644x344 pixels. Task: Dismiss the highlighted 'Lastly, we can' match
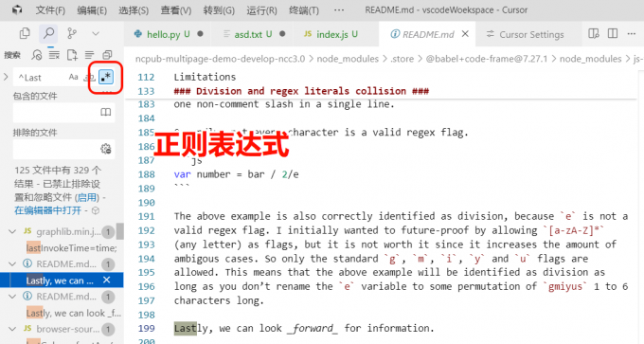(106, 280)
